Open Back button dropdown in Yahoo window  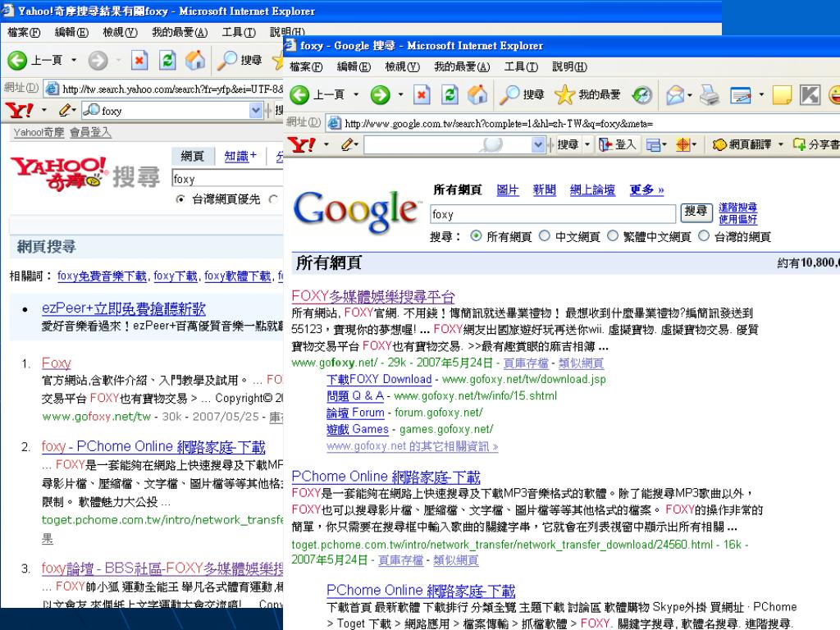coord(73,61)
